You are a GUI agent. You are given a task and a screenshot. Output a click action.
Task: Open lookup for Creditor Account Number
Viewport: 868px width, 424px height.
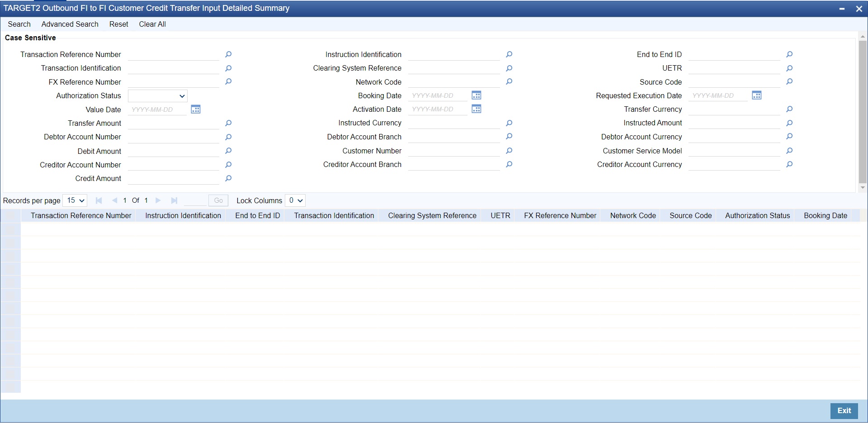point(228,165)
